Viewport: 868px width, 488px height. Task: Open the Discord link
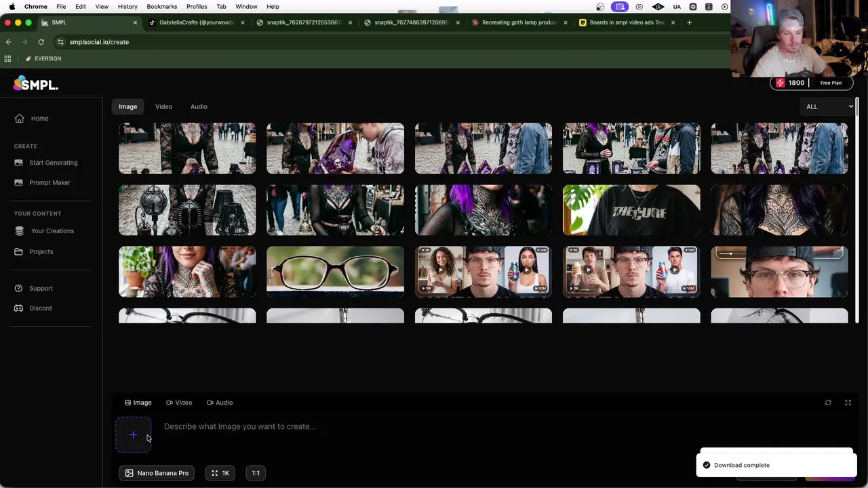coord(40,308)
